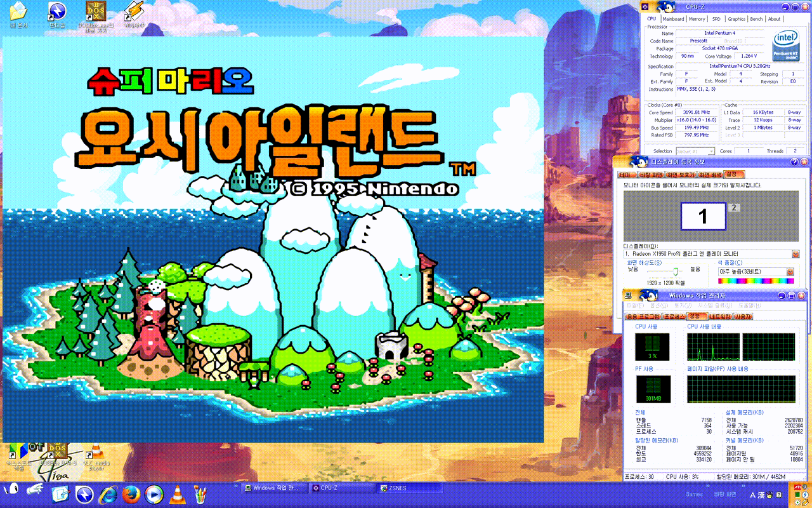Open the Memory tab in CPU-Z

pyautogui.click(x=697, y=19)
